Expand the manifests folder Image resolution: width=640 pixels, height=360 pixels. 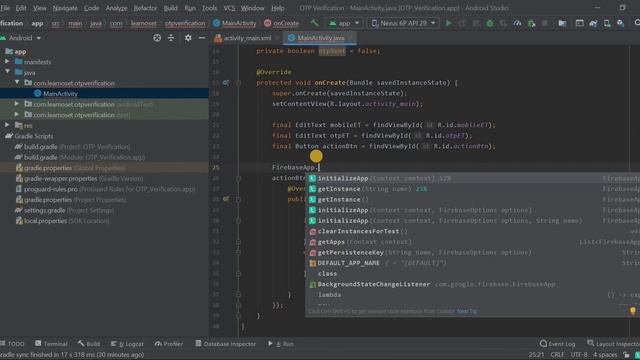pos(7,62)
